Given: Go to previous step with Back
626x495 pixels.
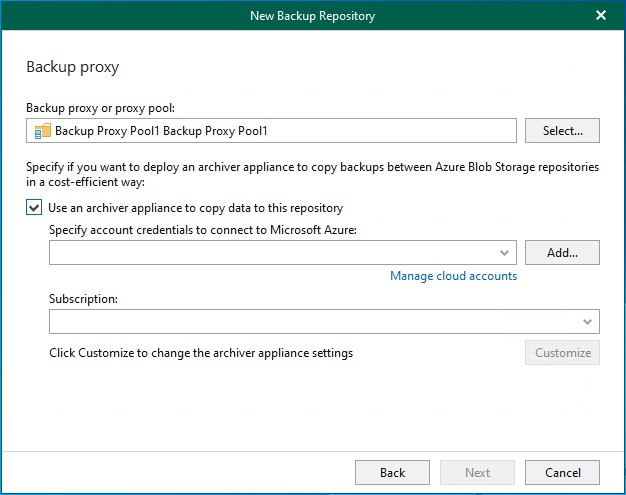Looking at the screenshot, I should [392, 473].
